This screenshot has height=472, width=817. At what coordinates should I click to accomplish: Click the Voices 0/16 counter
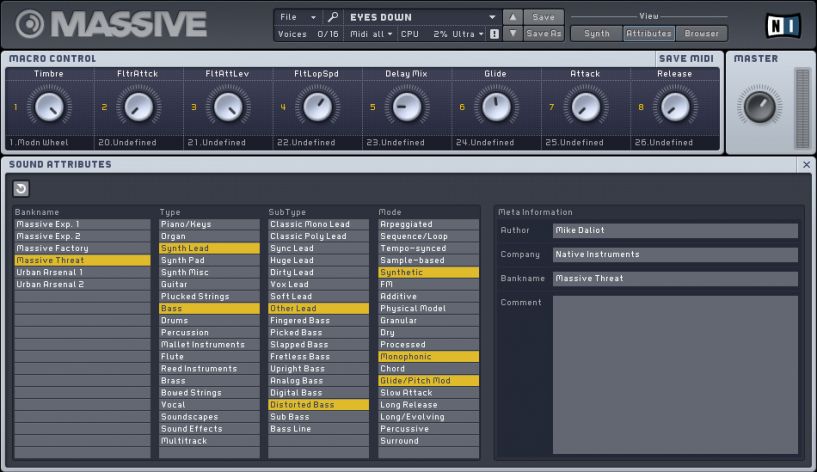(x=308, y=34)
